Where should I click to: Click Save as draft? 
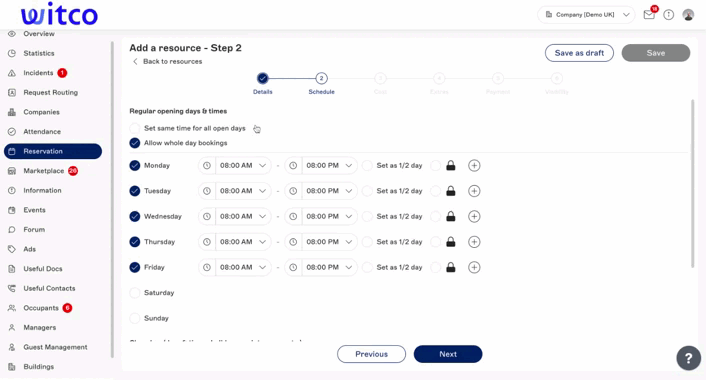pyautogui.click(x=579, y=53)
